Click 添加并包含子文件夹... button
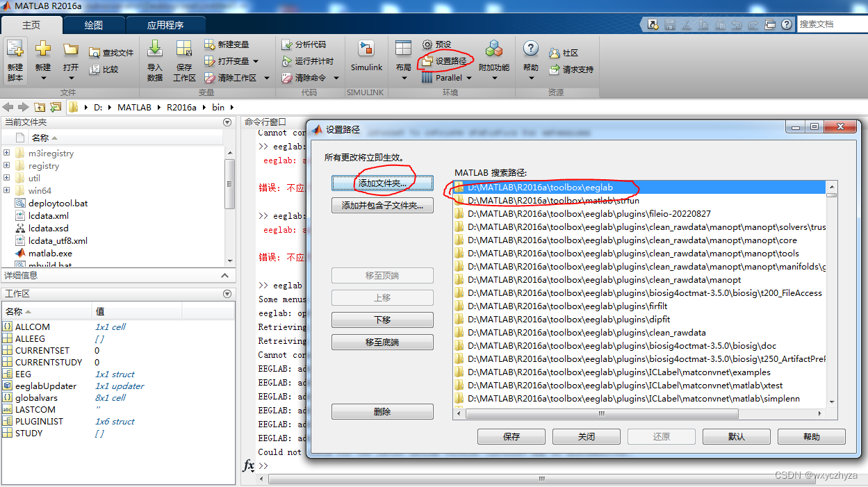The image size is (868, 487). pos(382,206)
